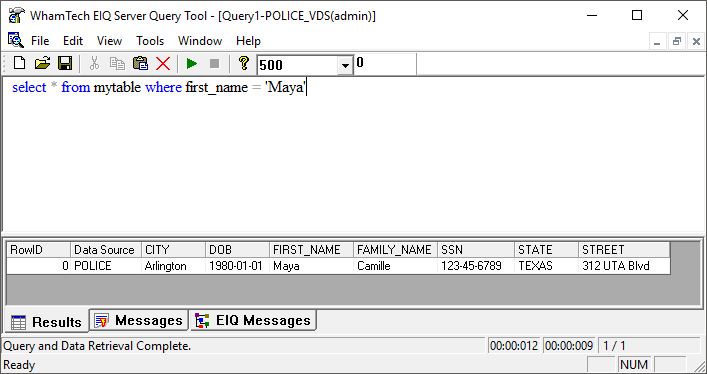
Task: Click the STATE column header
Action: pos(546,250)
